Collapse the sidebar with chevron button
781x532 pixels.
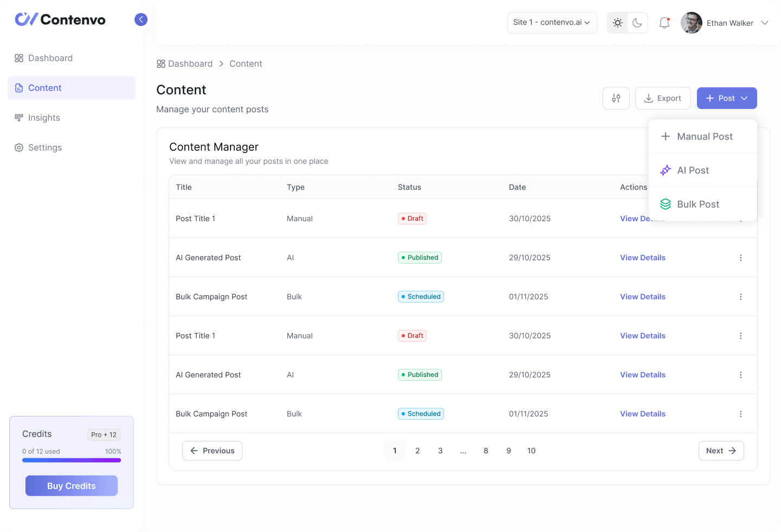(140, 19)
